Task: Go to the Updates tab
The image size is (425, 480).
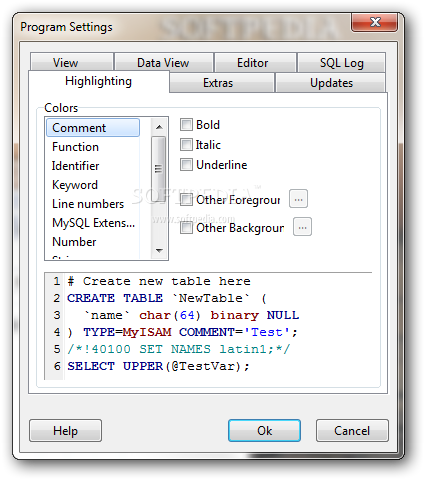Action: (x=331, y=82)
